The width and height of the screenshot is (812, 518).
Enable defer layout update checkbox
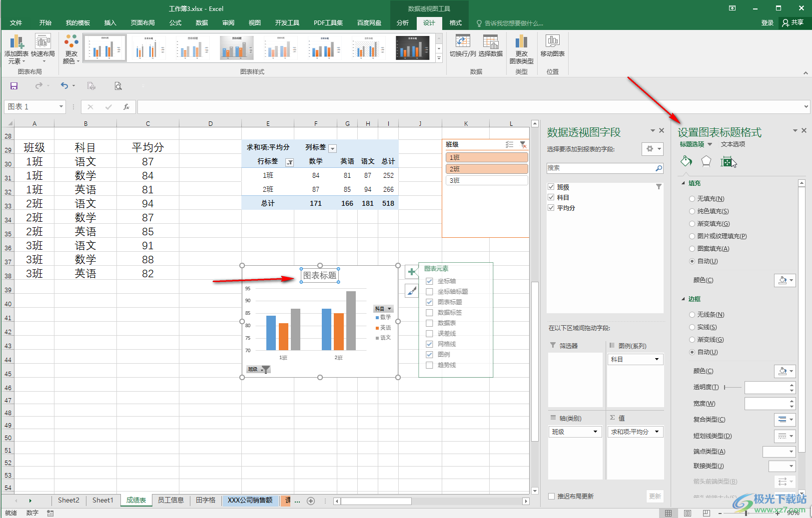tap(552, 496)
